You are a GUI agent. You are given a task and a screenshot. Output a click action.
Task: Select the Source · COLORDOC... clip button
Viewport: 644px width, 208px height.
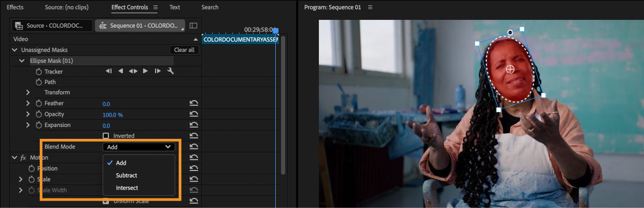pyautogui.click(x=52, y=25)
